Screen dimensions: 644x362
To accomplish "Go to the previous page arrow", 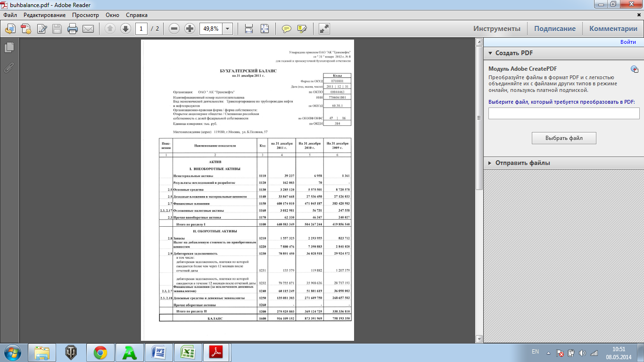I will point(110,29).
